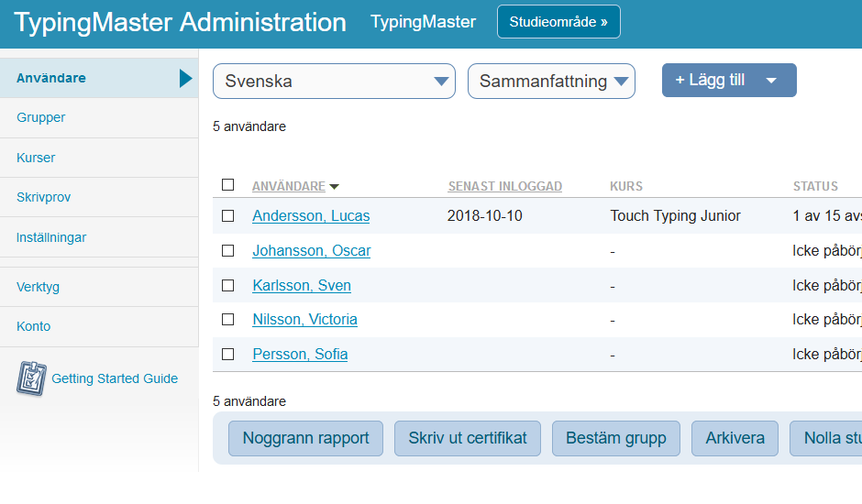This screenshot has height=504, width=862.
Task: Click the Skriv ut certifikat button
Action: coord(468,439)
